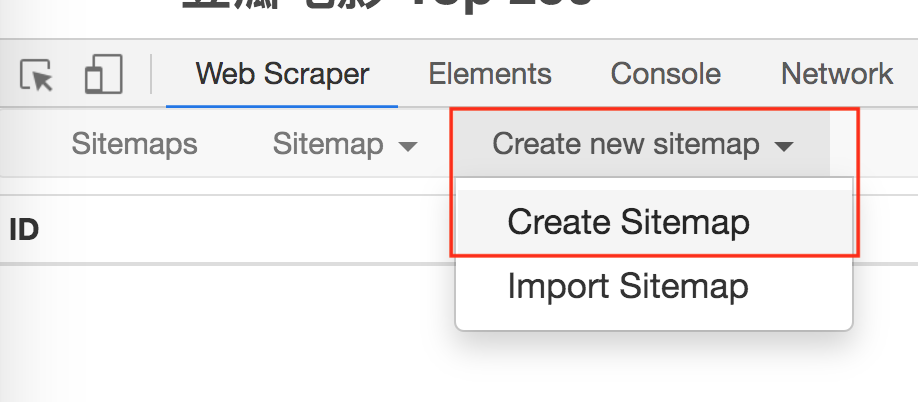
Task: Open the Network tab
Action: point(837,74)
